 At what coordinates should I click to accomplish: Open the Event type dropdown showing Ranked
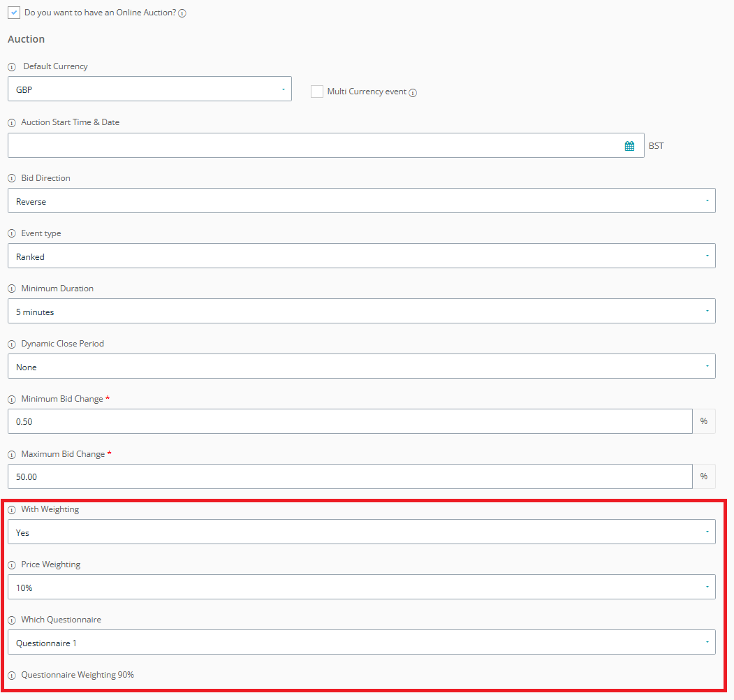click(361, 256)
